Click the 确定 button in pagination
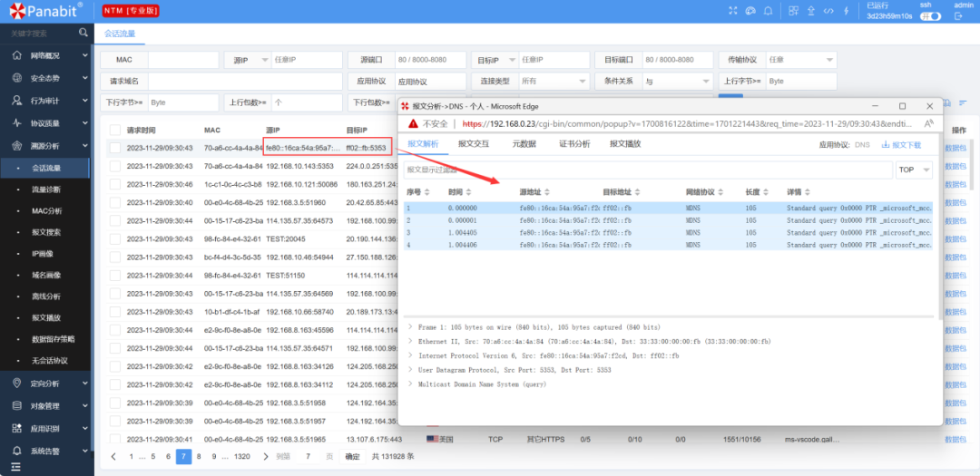Image resolution: width=980 pixels, height=476 pixels. [x=353, y=457]
